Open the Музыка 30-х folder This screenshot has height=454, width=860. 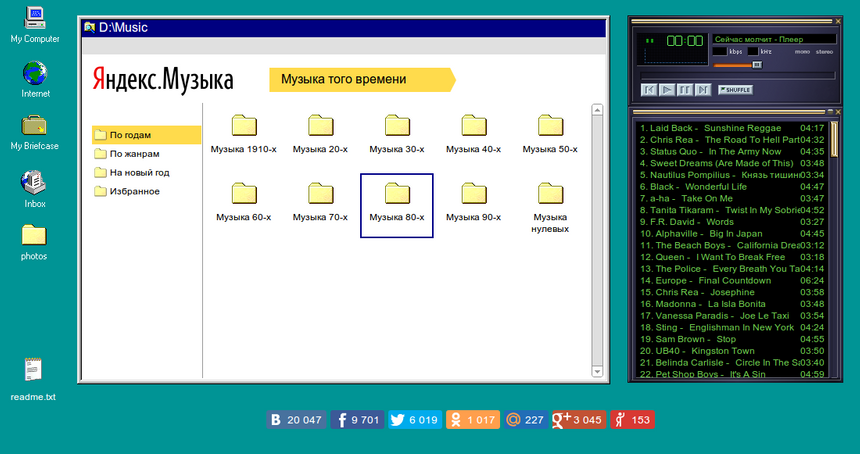[x=397, y=134]
